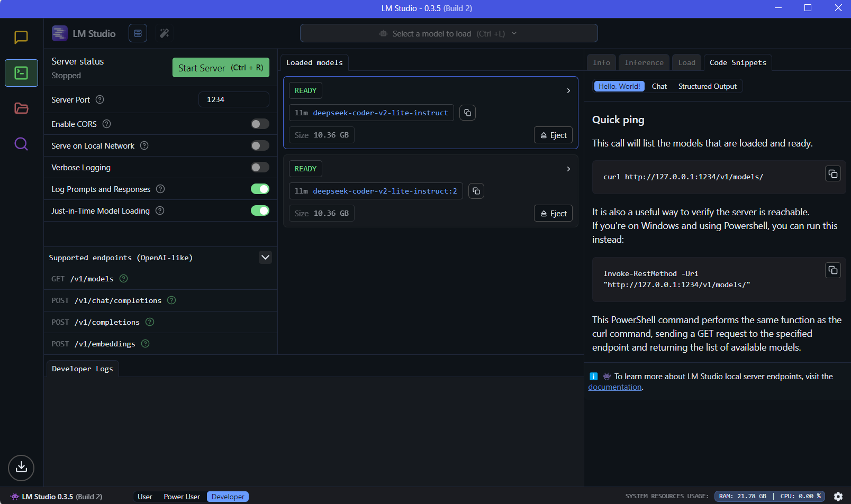
Task: Switch to Power User mode
Action: coord(182,497)
